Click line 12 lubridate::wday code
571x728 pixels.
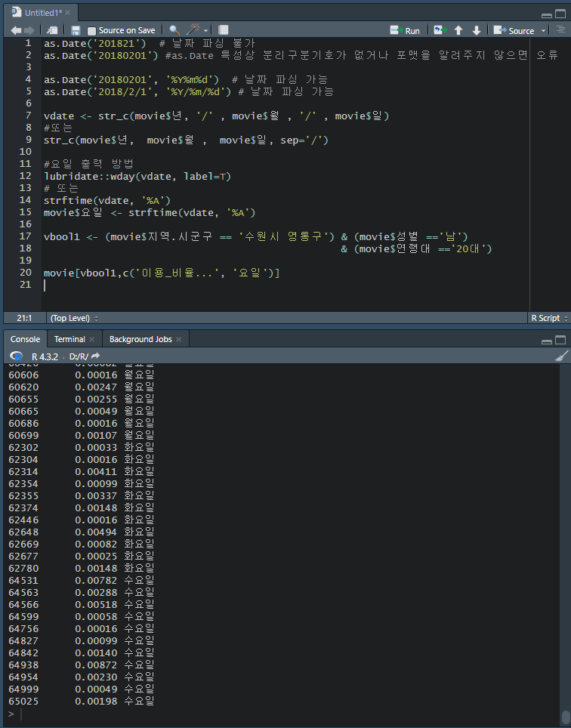click(137, 177)
